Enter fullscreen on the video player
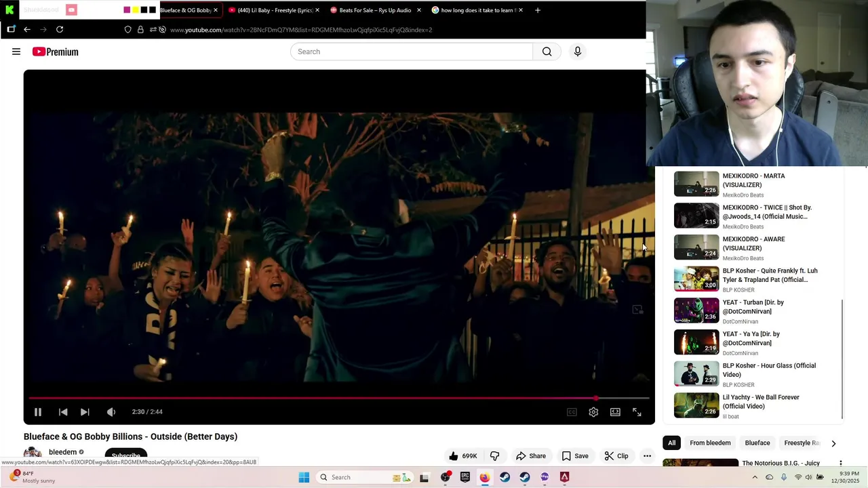 (x=637, y=412)
